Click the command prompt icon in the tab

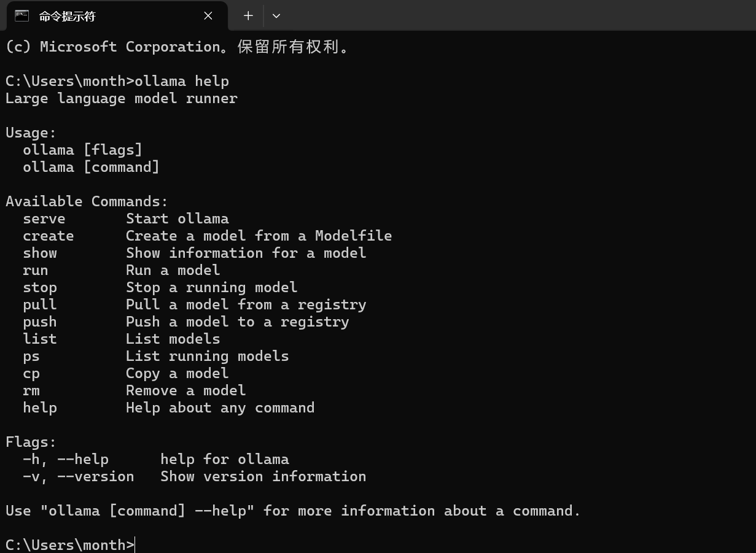click(x=22, y=16)
